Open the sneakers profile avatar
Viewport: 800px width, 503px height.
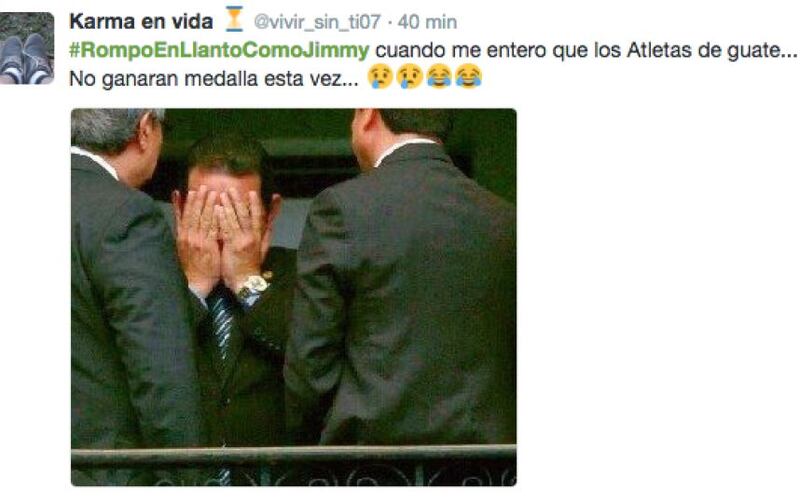pyautogui.click(x=27, y=48)
